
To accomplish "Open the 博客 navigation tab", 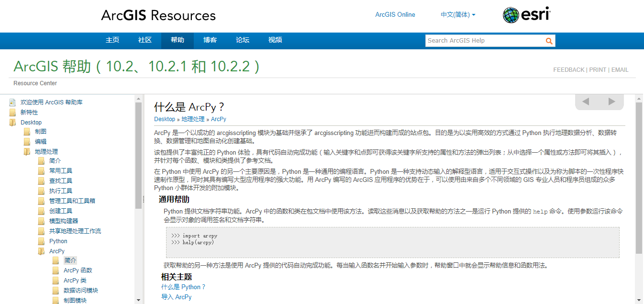I will pos(210,40).
